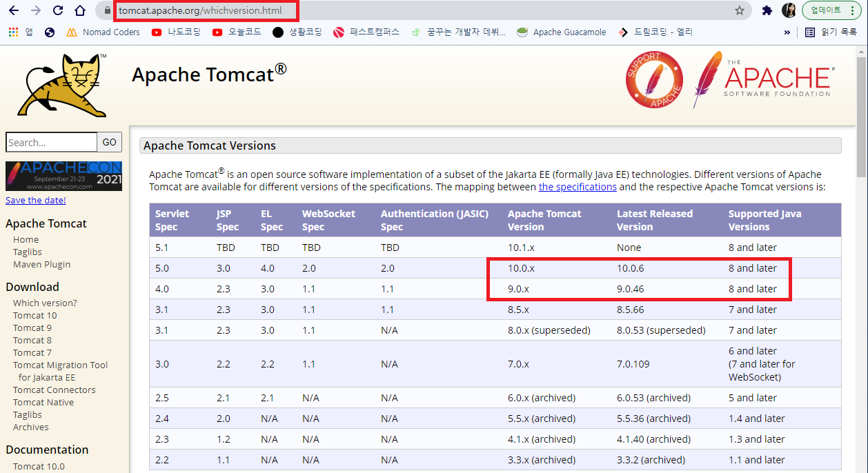Click the 6.0.53 (archived) cell
The height and width of the screenshot is (473, 868).
coord(653,398)
